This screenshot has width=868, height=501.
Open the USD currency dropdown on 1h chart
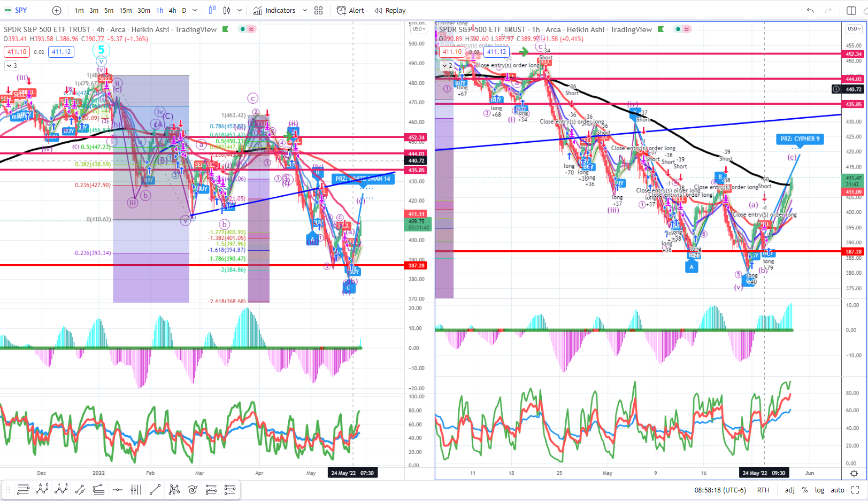tap(854, 29)
